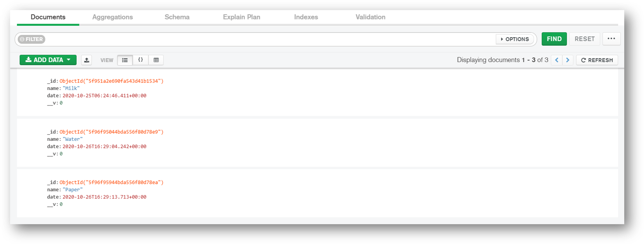Select the JSON view icon
This screenshot has width=644, height=244.
(140, 60)
